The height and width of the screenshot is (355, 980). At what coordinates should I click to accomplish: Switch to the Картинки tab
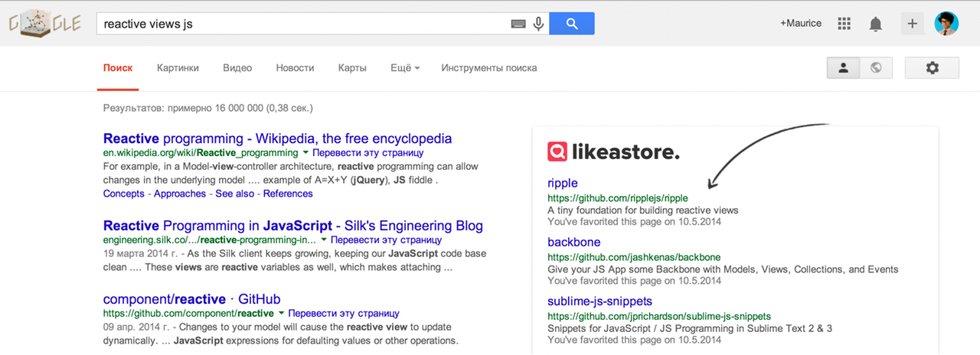point(178,67)
